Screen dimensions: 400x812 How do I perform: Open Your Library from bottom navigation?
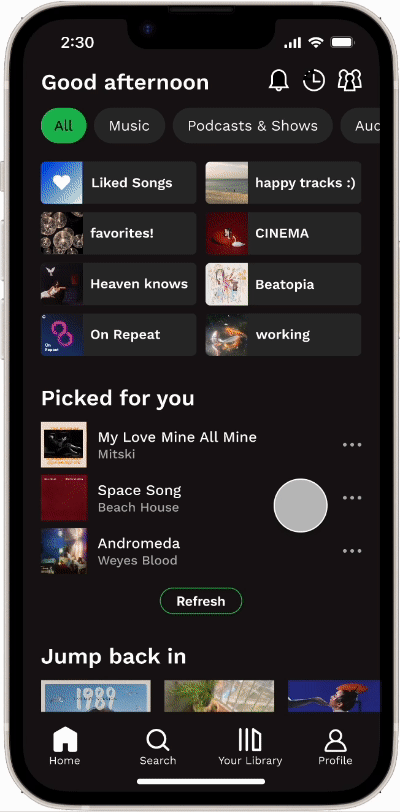250,747
